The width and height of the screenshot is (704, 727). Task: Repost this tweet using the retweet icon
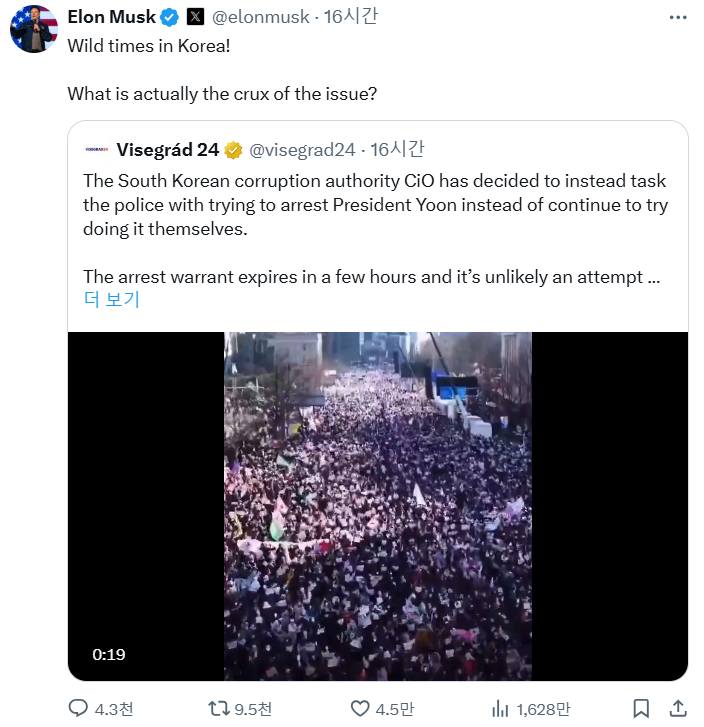point(217,709)
